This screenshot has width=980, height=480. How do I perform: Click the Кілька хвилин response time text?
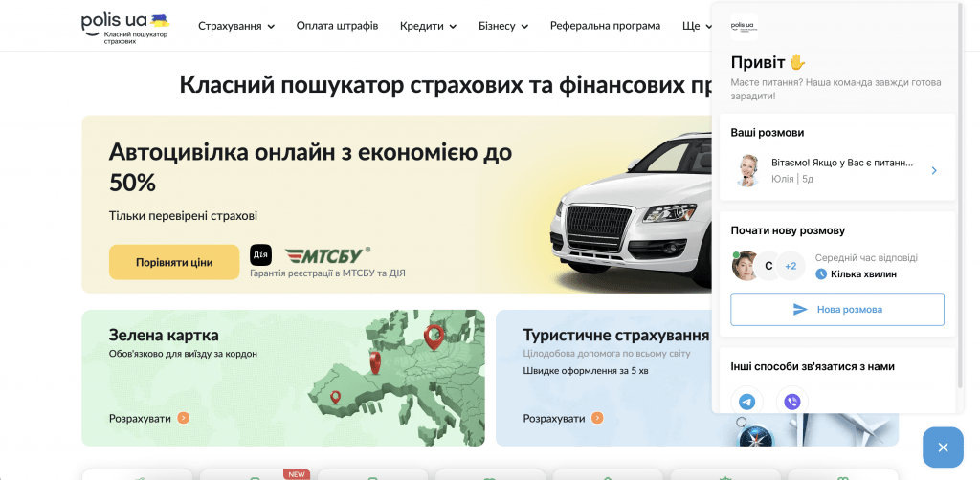pyautogui.click(x=864, y=274)
